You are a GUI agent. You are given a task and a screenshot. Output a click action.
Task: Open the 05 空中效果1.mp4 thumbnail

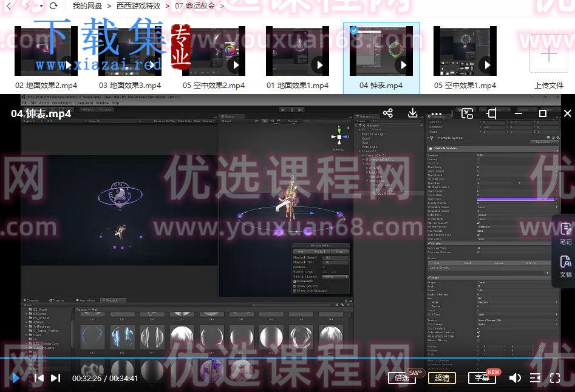click(465, 51)
